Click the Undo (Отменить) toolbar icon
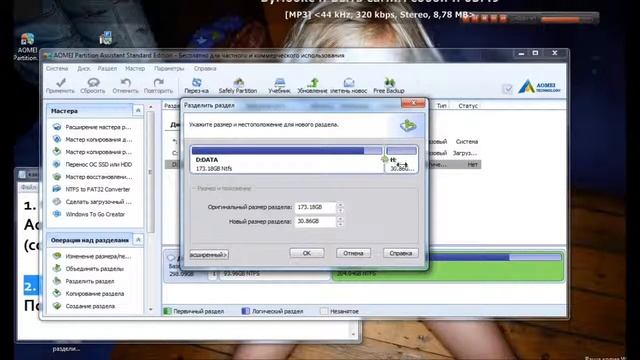Image resolution: width=640 pixels, height=360 pixels. point(126,86)
